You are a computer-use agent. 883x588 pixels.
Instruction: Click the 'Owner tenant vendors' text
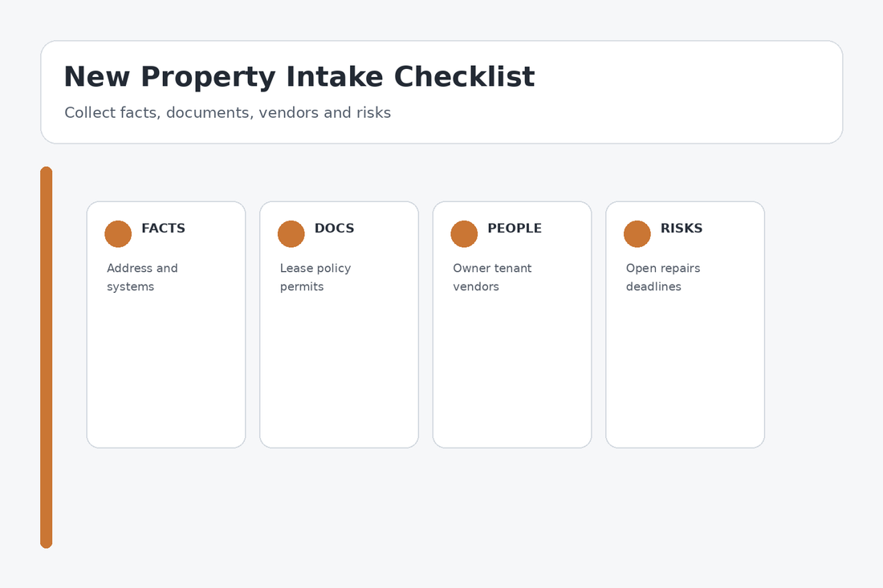tap(492, 278)
